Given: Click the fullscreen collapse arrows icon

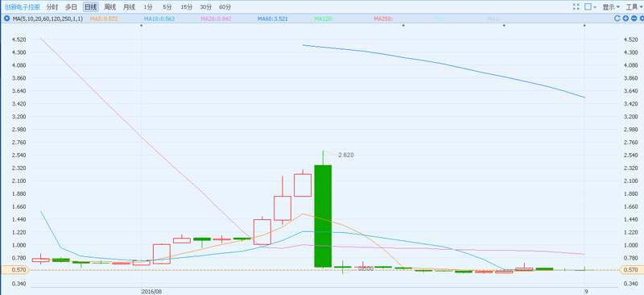Looking at the screenshot, I should pos(576,6).
